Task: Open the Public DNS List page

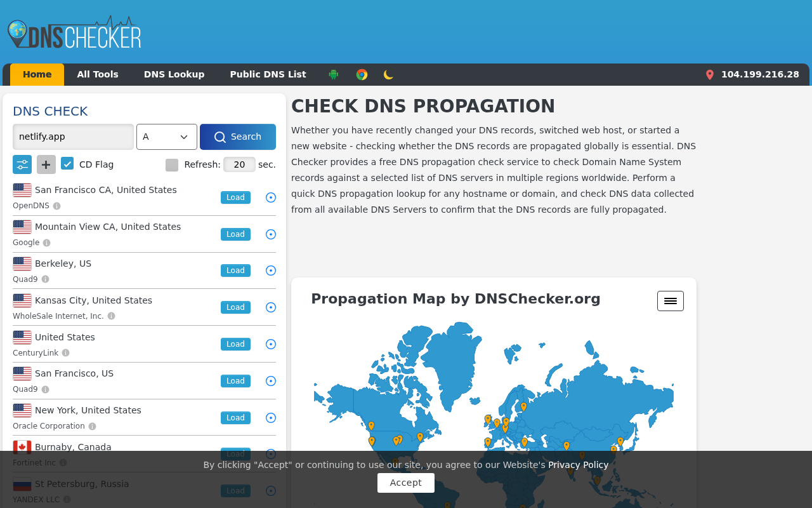Action: coord(268,74)
